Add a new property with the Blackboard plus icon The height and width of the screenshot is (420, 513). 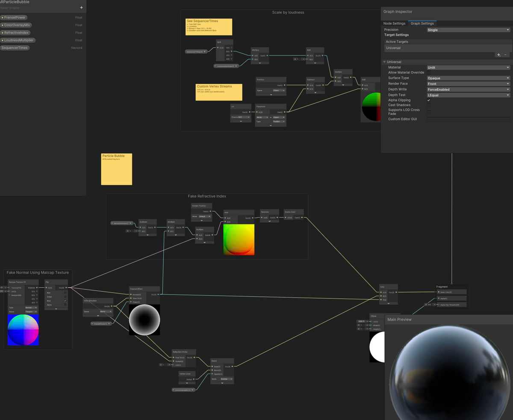pyautogui.click(x=82, y=8)
